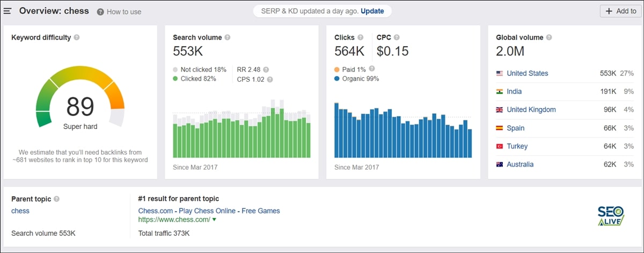Screen dimensions: 644x253
Task: Click the help icon next to Parent topic
Action: coord(57,199)
